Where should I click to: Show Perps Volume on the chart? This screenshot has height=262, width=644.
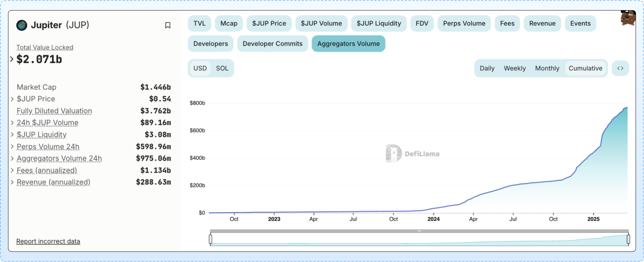[464, 24]
